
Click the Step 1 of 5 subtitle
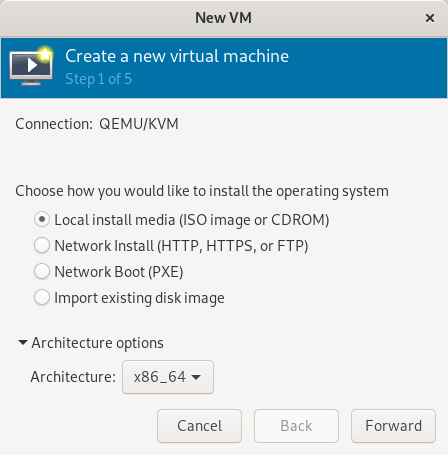[x=99, y=79]
